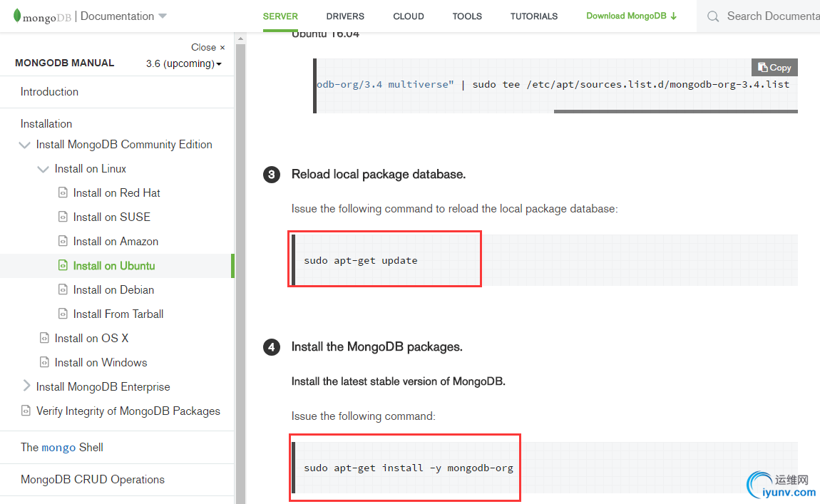The width and height of the screenshot is (820, 504).
Task: Click the MONGODB MANUAL sidebar title
Action: coord(64,63)
